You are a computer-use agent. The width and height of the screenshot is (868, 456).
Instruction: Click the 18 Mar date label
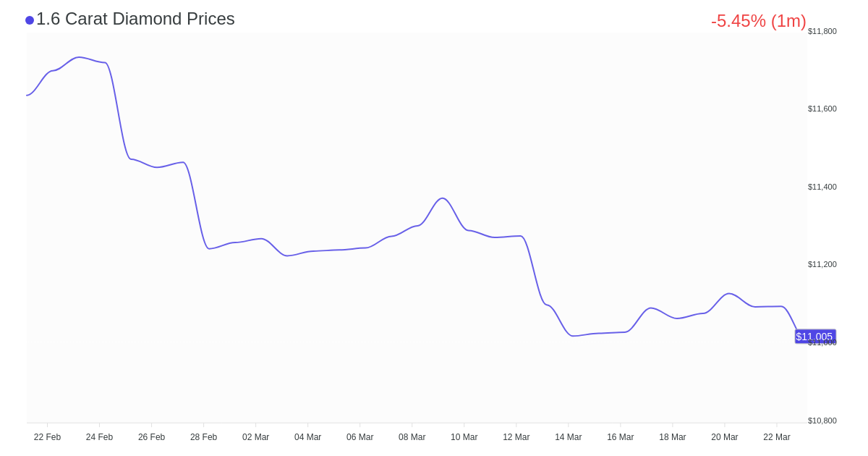point(672,437)
